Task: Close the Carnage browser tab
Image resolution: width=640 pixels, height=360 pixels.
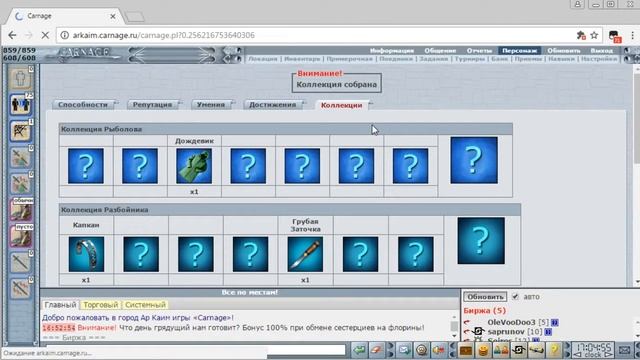Action: [113, 16]
